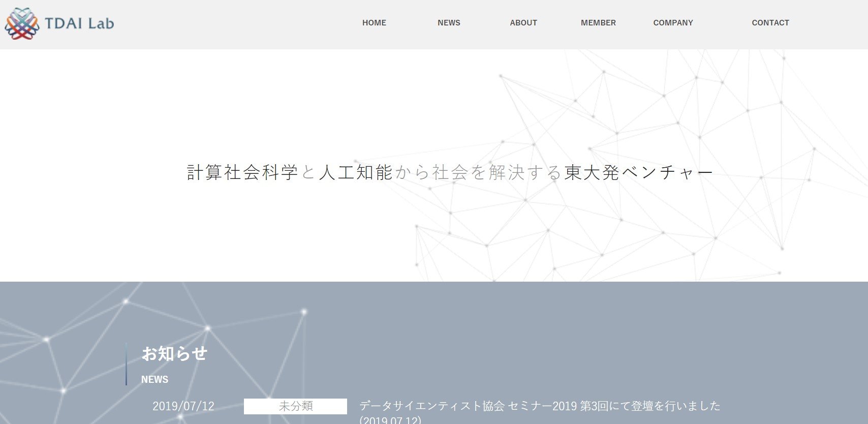868x424 pixels.
Task: Click 社会を解決する in the hero headline
Action: point(497,172)
